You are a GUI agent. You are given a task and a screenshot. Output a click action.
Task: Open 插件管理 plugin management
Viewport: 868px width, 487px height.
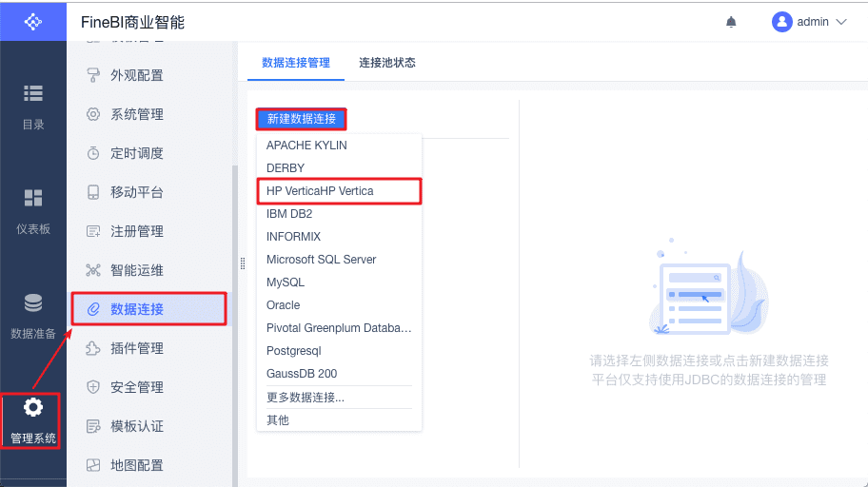pos(136,348)
